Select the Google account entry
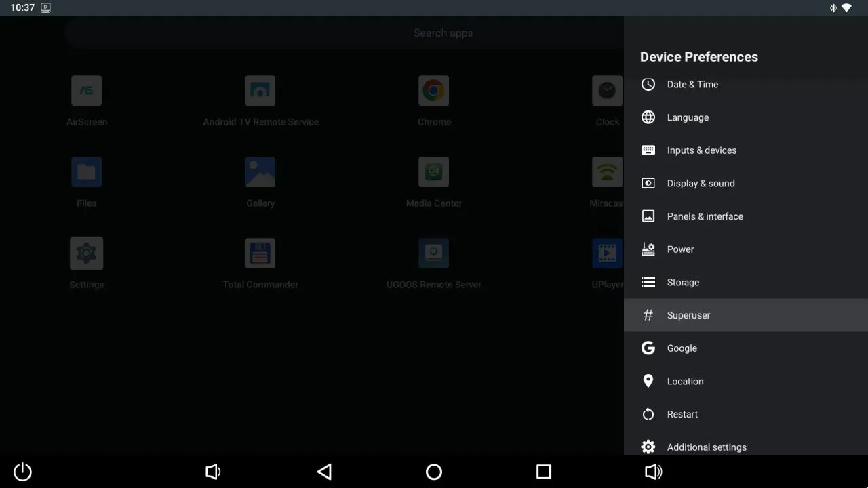Viewport: 868px width, 488px height. point(682,348)
